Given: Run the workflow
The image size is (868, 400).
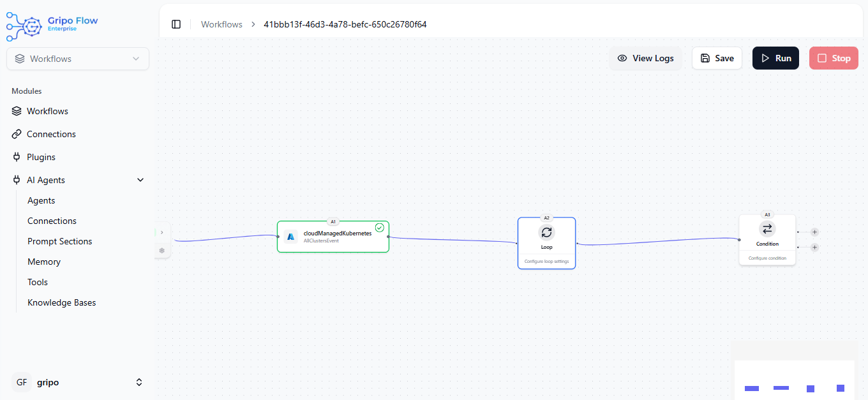Looking at the screenshot, I should (x=775, y=58).
